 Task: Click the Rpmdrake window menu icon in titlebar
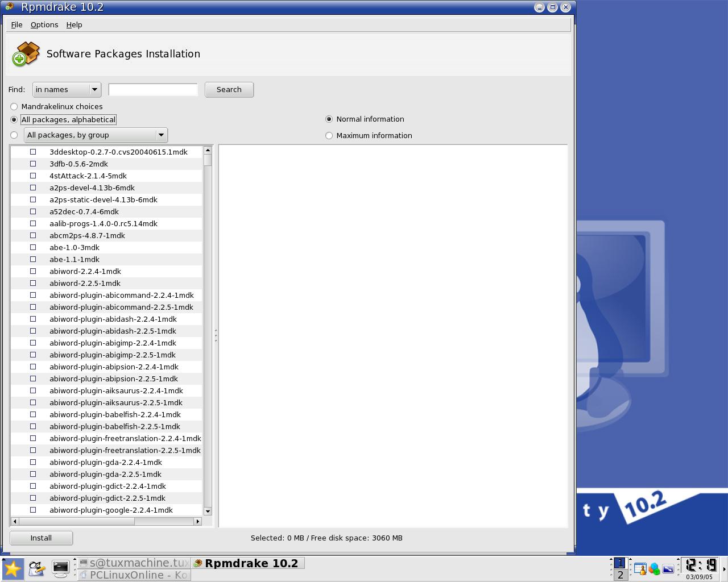pos(10,7)
